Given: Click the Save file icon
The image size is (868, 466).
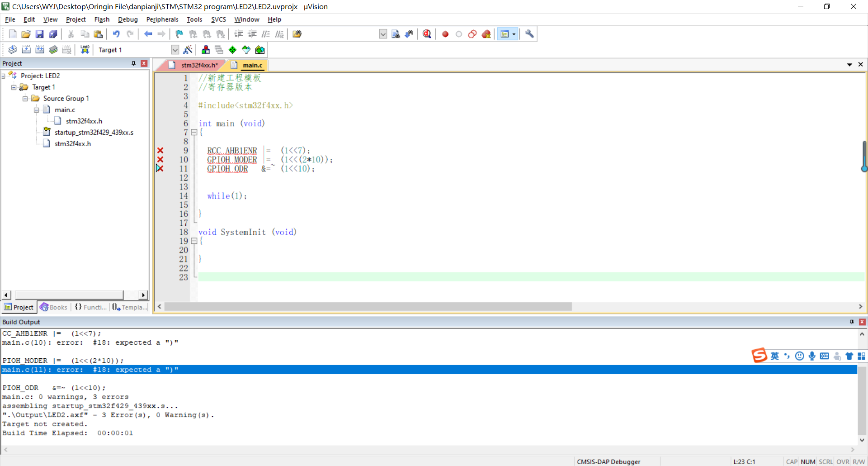Looking at the screenshot, I should pos(39,34).
